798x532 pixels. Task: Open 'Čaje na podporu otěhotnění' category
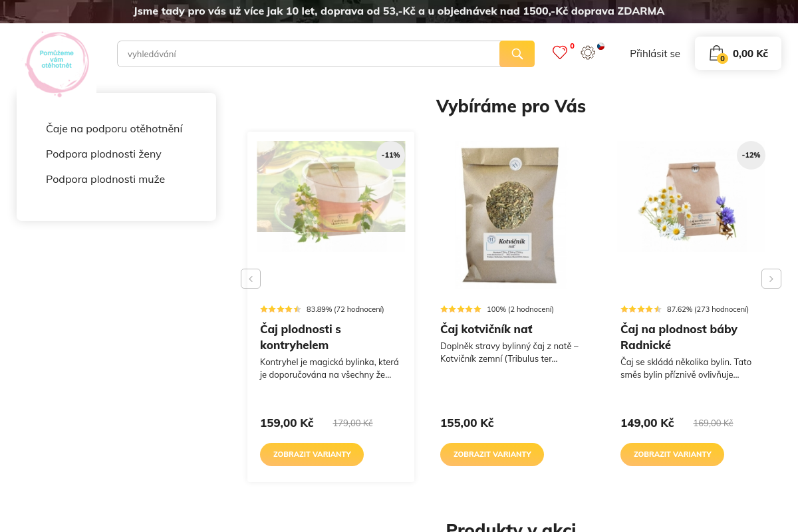point(114,128)
